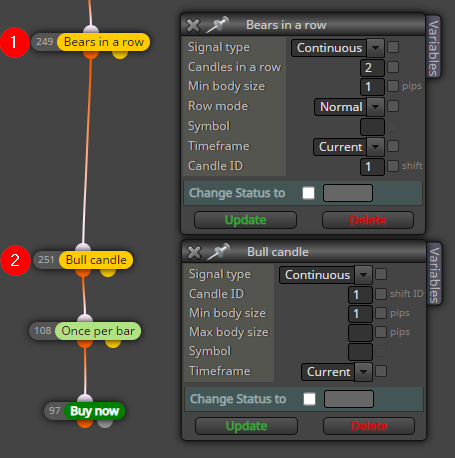Toggle Signal type checkbox in Bears in a row
The image size is (455, 458).
point(393,47)
